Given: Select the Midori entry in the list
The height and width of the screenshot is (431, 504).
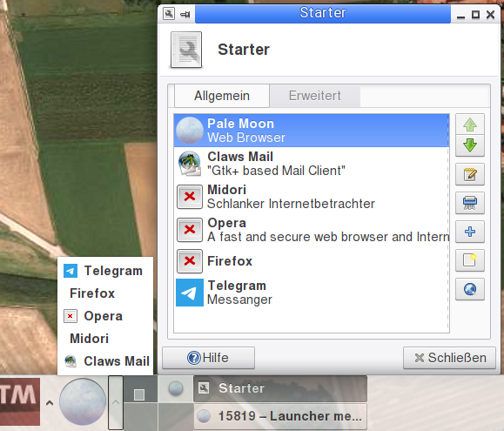Looking at the screenshot, I should 311,197.
